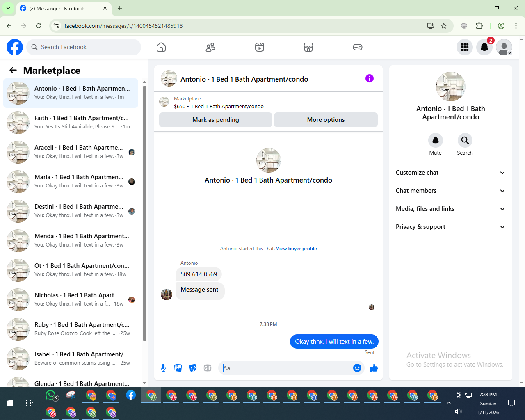Mute this chat with the bell icon

coord(436,140)
